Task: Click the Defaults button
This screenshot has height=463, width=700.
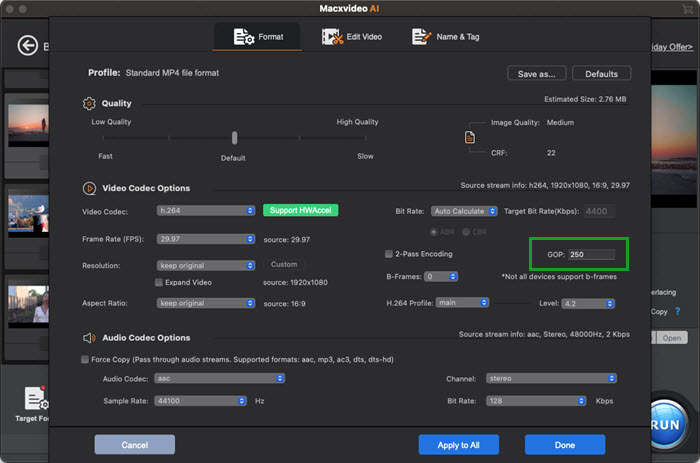Action: point(601,74)
